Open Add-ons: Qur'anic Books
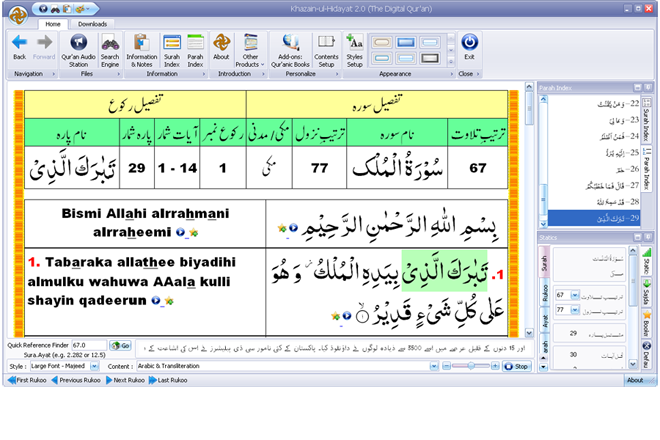The image size is (660, 440). (290, 51)
